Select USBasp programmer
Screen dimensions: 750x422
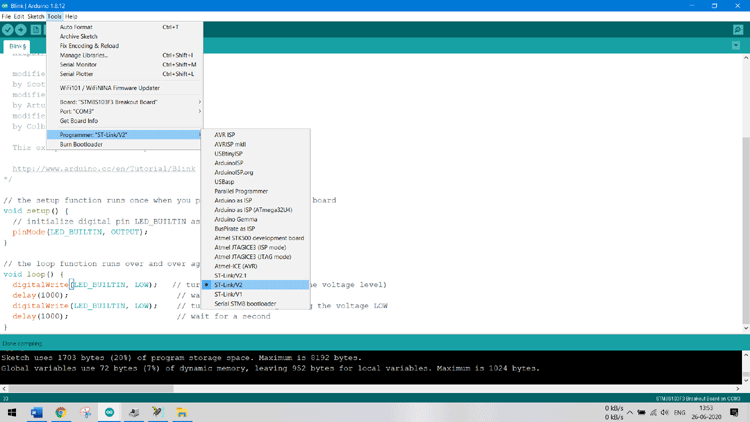click(255, 182)
